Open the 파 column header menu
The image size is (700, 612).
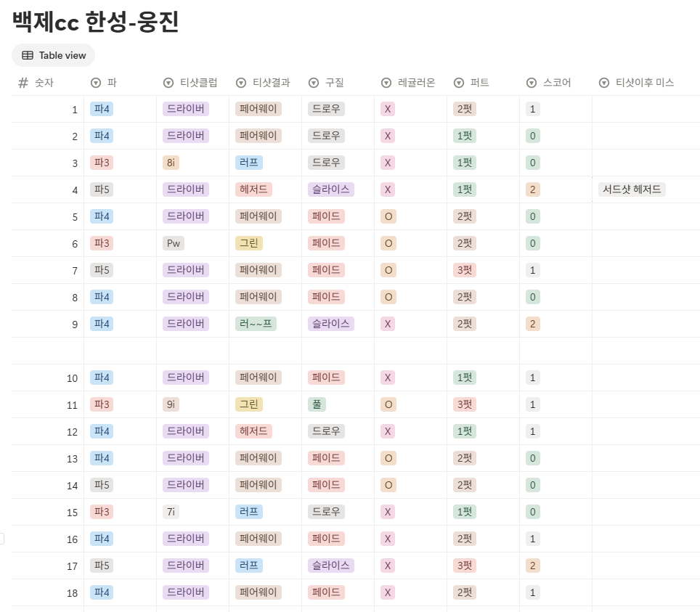click(x=120, y=83)
